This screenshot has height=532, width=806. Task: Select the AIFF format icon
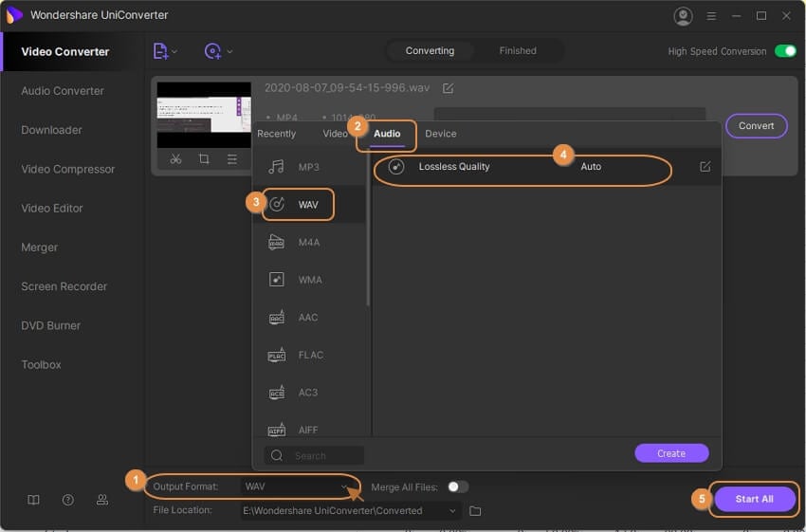point(277,430)
